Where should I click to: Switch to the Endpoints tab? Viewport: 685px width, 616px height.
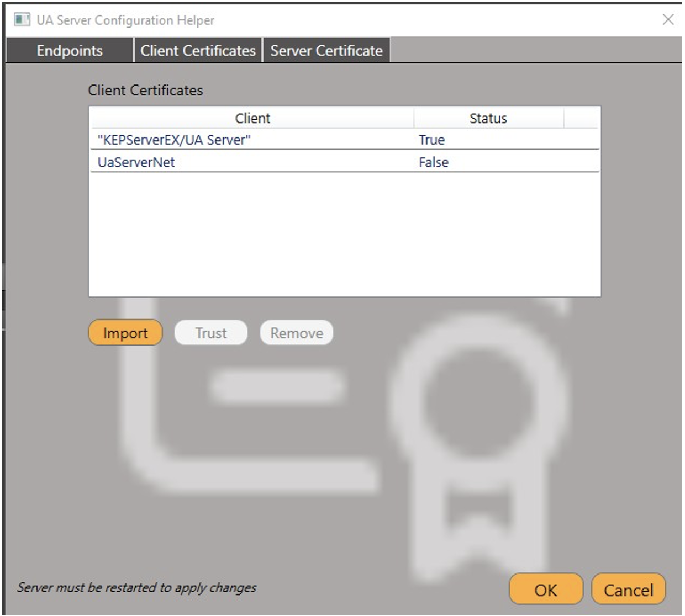(70, 51)
